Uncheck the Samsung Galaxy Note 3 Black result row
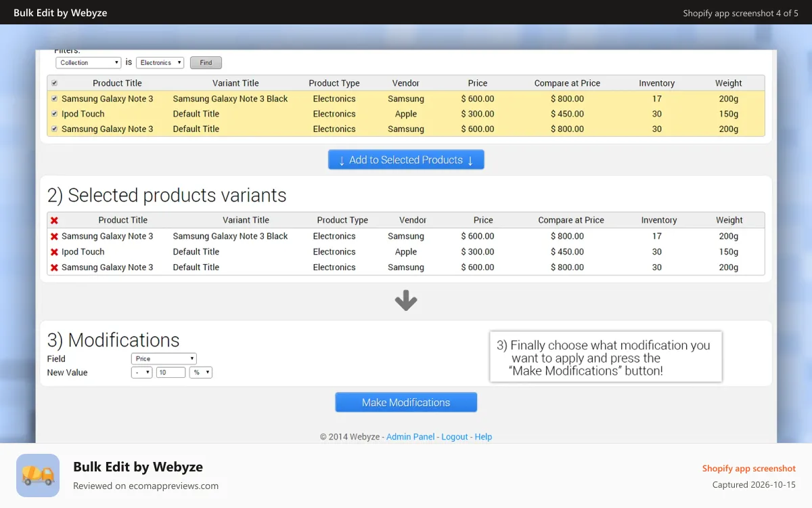The image size is (812, 508). coord(54,99)
